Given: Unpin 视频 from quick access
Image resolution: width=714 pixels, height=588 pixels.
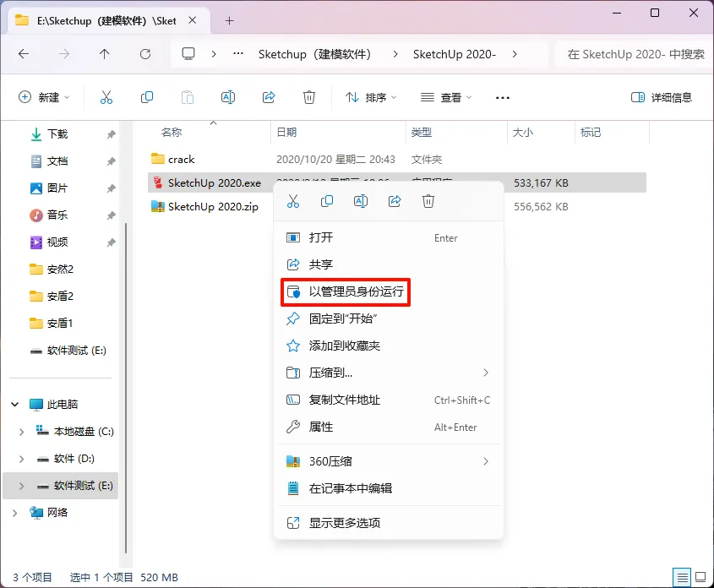Looking at the screenshot, I should pyautogui.click(x=111, y=242).
